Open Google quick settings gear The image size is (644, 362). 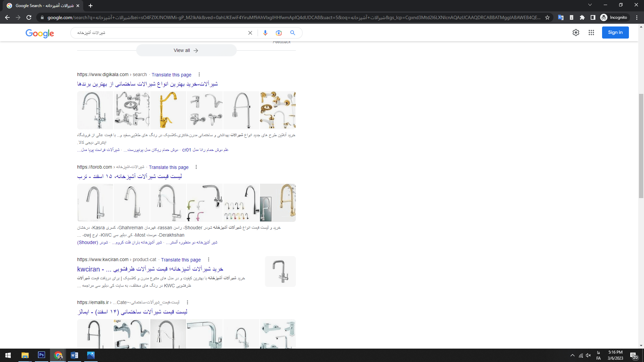[576, 33]
